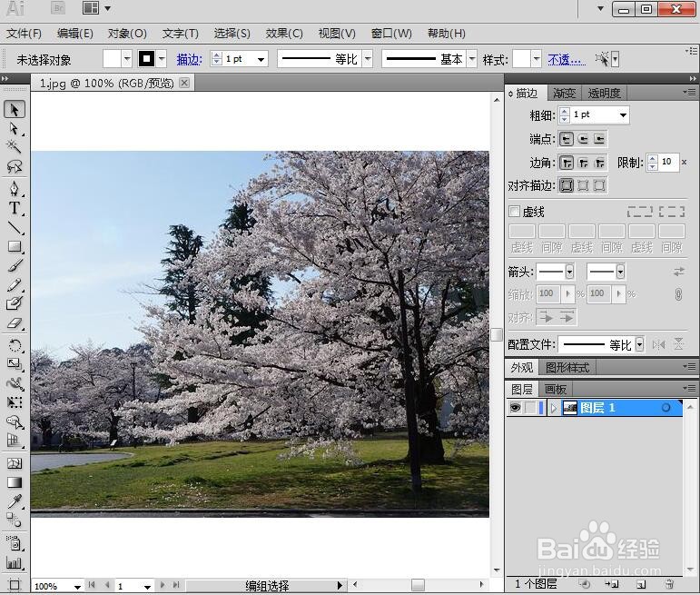Select the black arrow Selection tool
The height and width of the screenshot is (595, 700).
tap(15, 109)
